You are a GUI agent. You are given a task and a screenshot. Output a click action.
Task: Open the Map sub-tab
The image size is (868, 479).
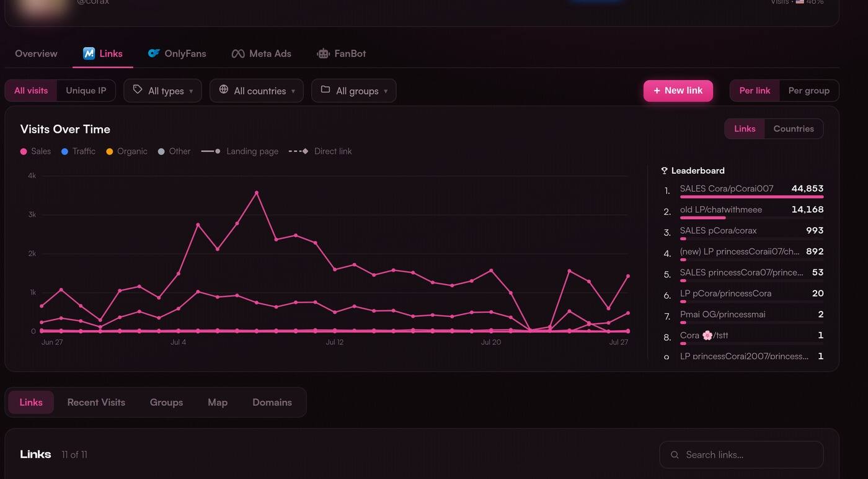click(x=218, y=402)
